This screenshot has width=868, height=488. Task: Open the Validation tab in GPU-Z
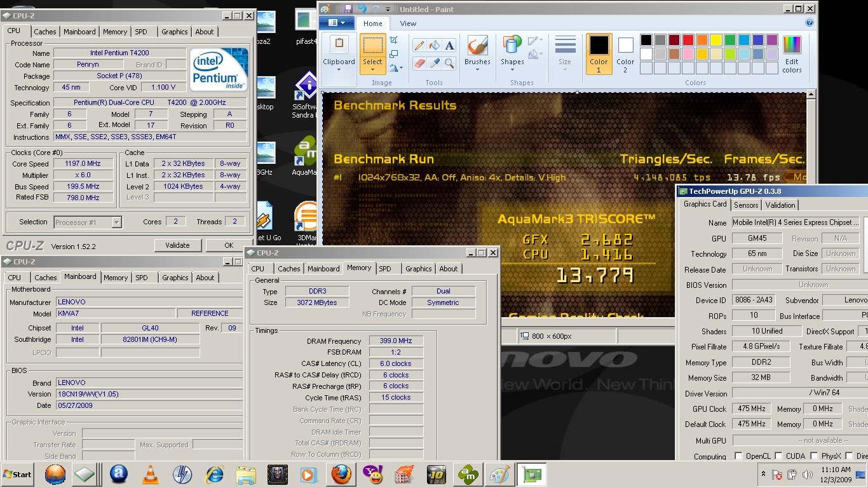click(780, 205)
